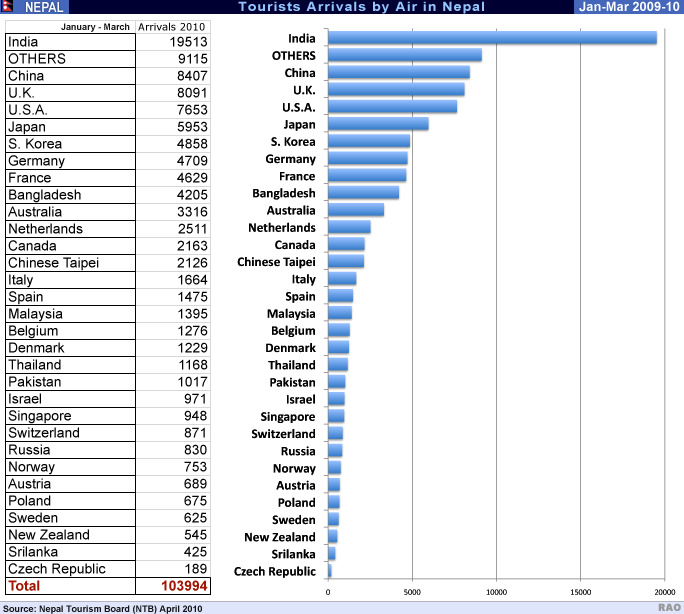Click the India bar in chart

click(x=491, y=38)
